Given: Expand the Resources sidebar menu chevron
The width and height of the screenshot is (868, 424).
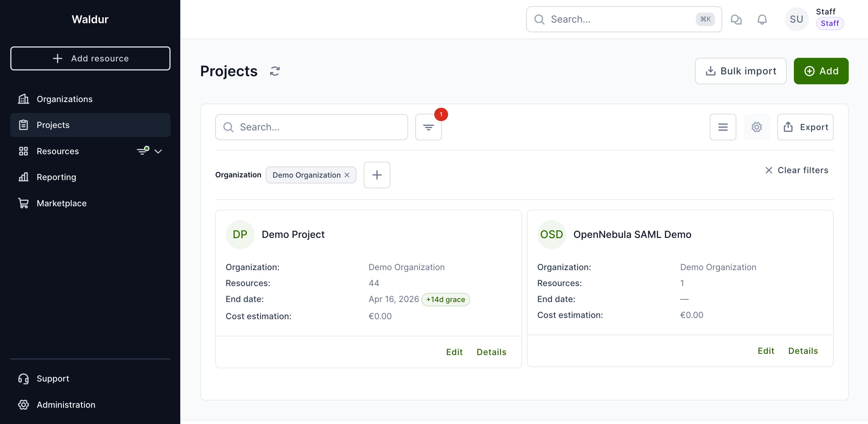Looking at the screenshot, I should coord(158,151).
